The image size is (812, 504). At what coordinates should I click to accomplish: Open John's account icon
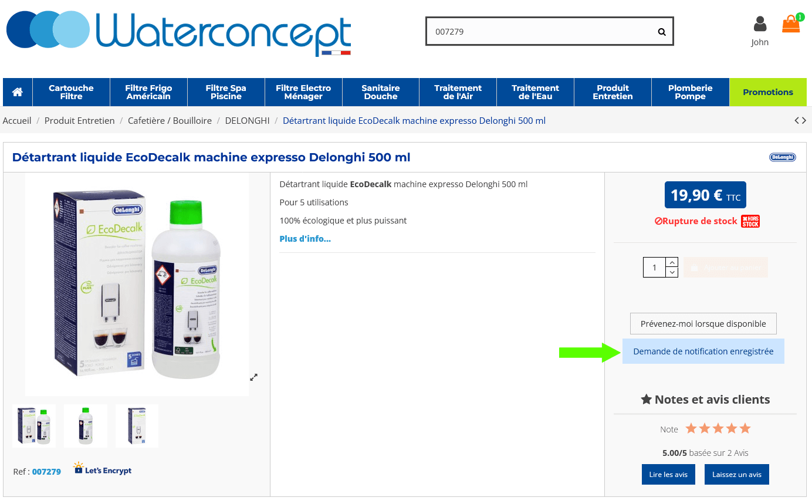(x=760, y=25)
